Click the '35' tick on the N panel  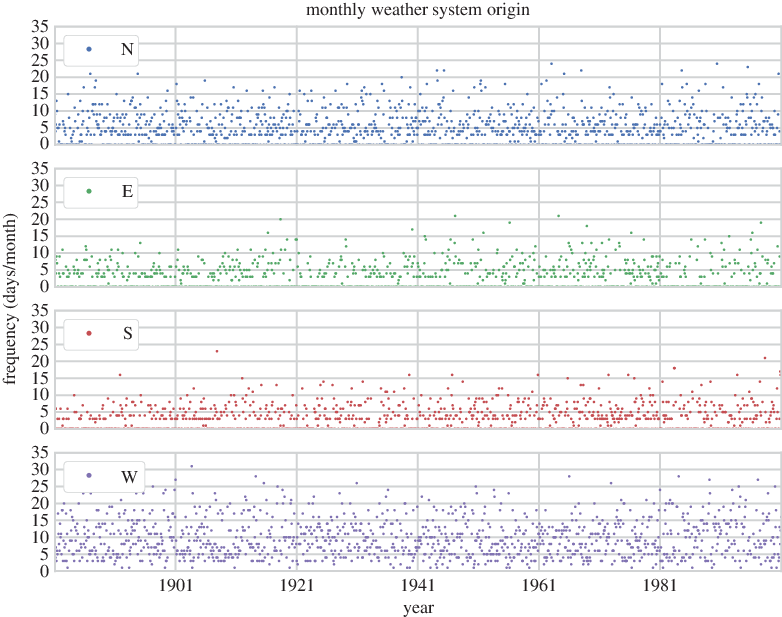[40, 26]
